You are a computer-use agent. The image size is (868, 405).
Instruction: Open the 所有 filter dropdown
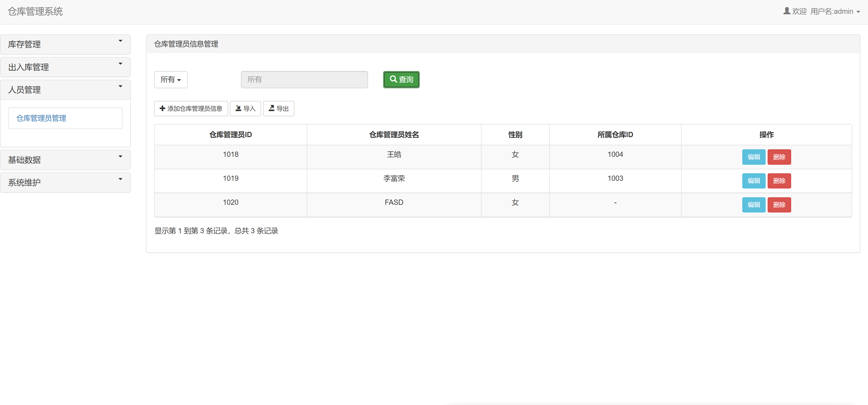[x=170, y=79]
